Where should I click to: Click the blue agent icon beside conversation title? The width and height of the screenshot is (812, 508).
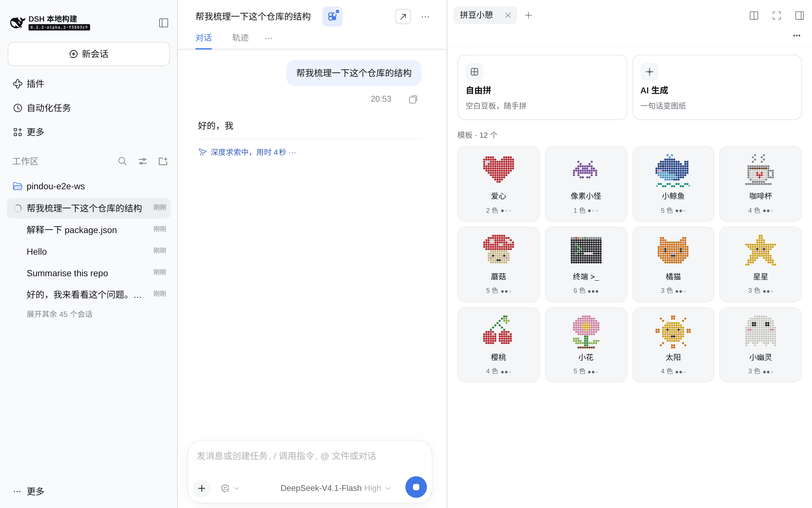click(x=332, y=17)
